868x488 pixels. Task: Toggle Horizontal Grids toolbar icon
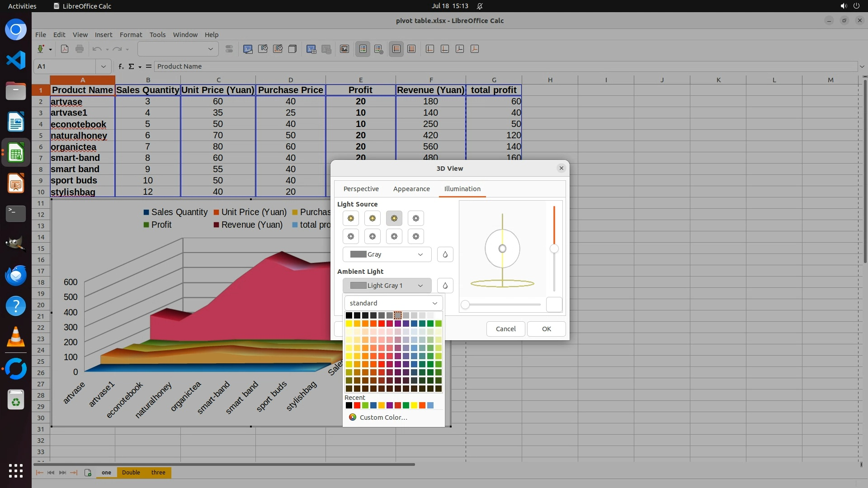click(x=396, y=49)
